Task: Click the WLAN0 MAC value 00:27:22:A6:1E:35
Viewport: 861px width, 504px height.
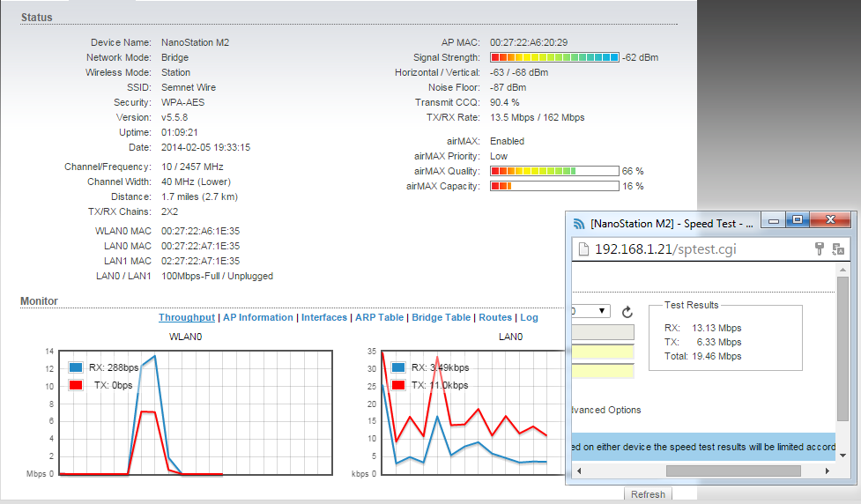Action: 200,231
